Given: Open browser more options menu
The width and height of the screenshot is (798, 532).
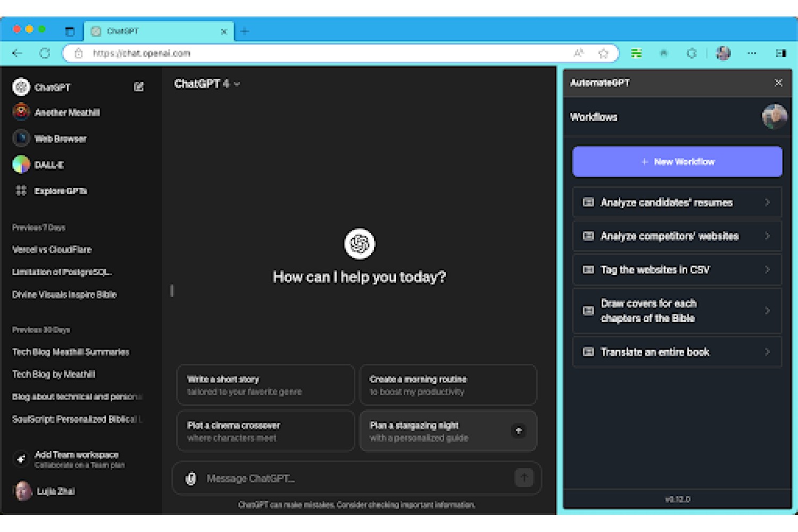Looking at the screenshot, I should 752,53.
